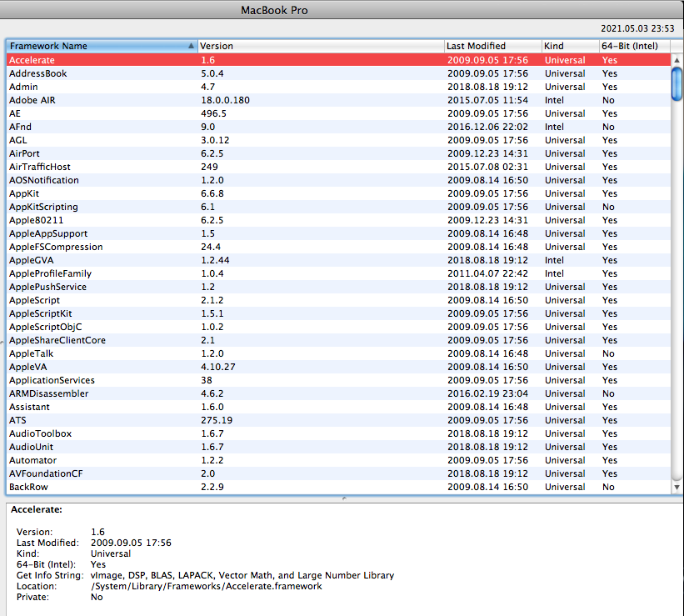
Task: Sort by Last Modified column header
Action: point(493,46)
